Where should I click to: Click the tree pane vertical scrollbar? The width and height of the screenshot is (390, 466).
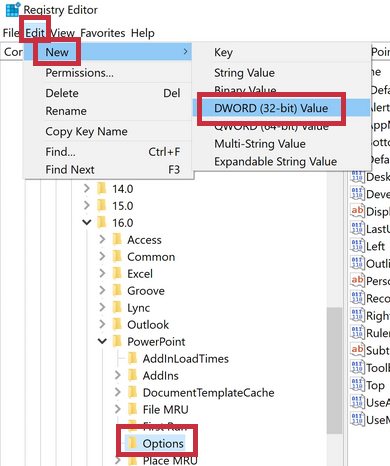coord(334,370)
